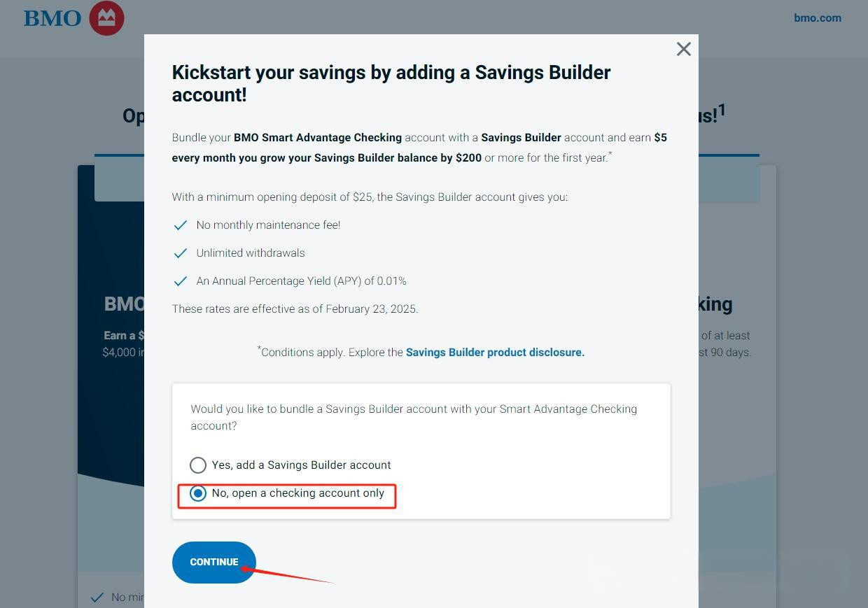Open the Savings Builder product disclosure link
Image resolution: width=868 pixels, height=608 pixels.
[495, 353]
